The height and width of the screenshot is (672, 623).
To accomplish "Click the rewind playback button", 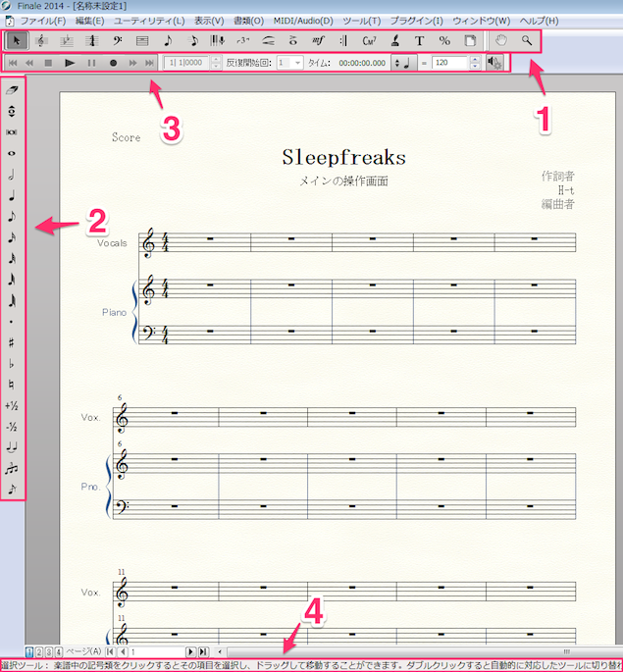I will point(29,63).
